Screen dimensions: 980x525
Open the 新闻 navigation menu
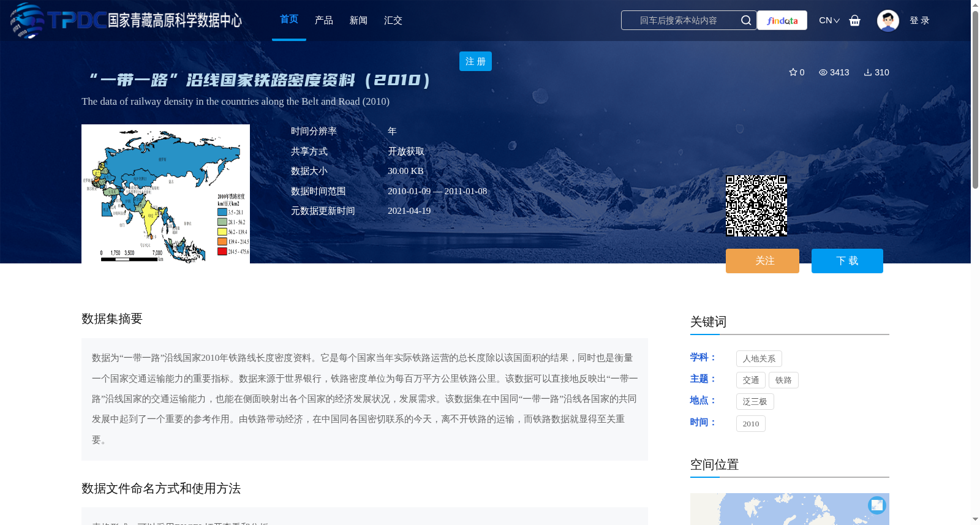[358, 20]
